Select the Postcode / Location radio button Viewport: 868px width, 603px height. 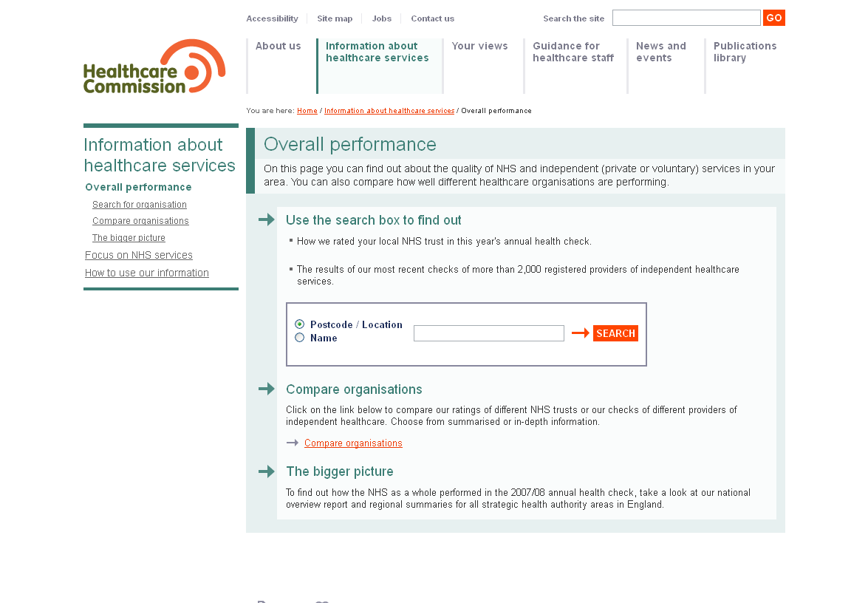[300, 324]
